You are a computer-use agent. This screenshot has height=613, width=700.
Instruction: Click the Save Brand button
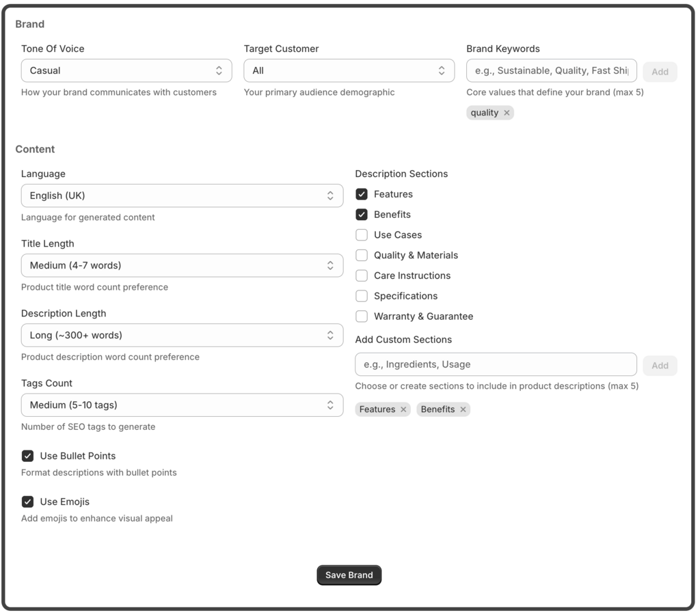[x=349, y=575]
